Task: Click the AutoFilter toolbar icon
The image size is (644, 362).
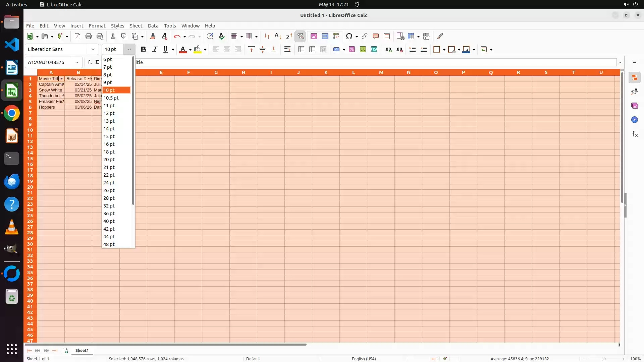Action: [301, 36]
